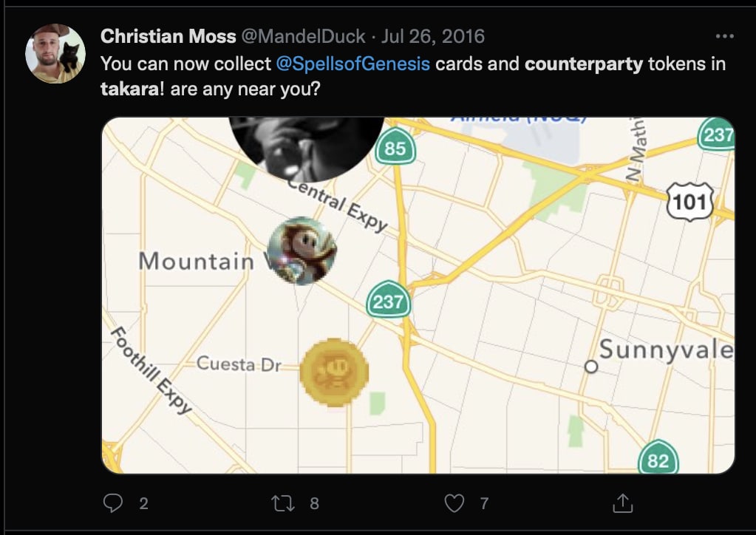Image resolution: width=756 pixels, height=535 pixels.
Task: Retweet this post using the retweet icon
Action: pos(283,503)
